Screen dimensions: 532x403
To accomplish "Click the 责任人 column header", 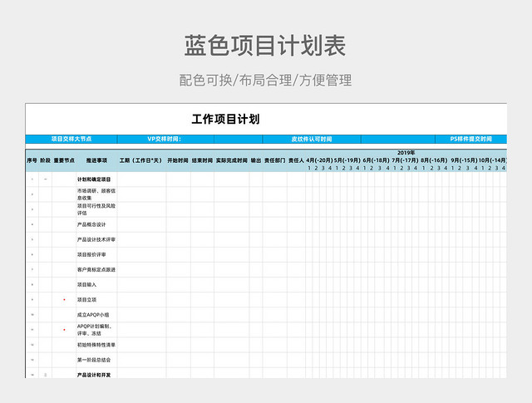I will (296, 160).
